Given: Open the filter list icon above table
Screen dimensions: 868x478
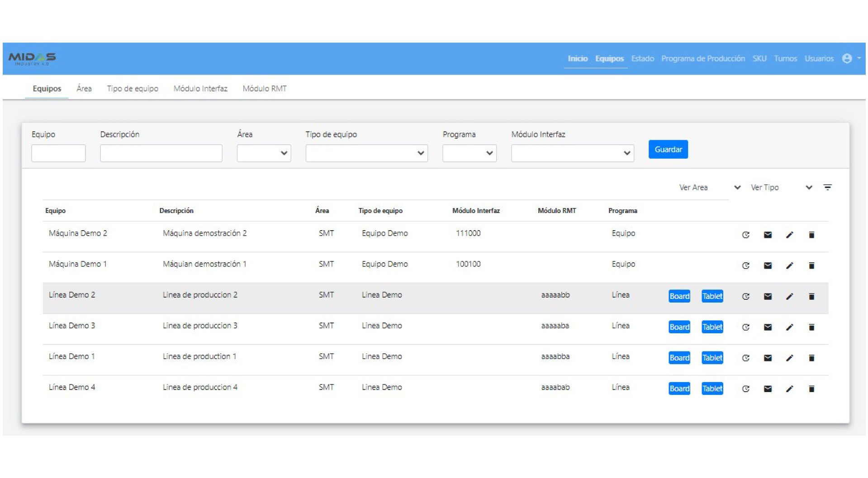Looking at the screenshot, I should coord(827,187).
